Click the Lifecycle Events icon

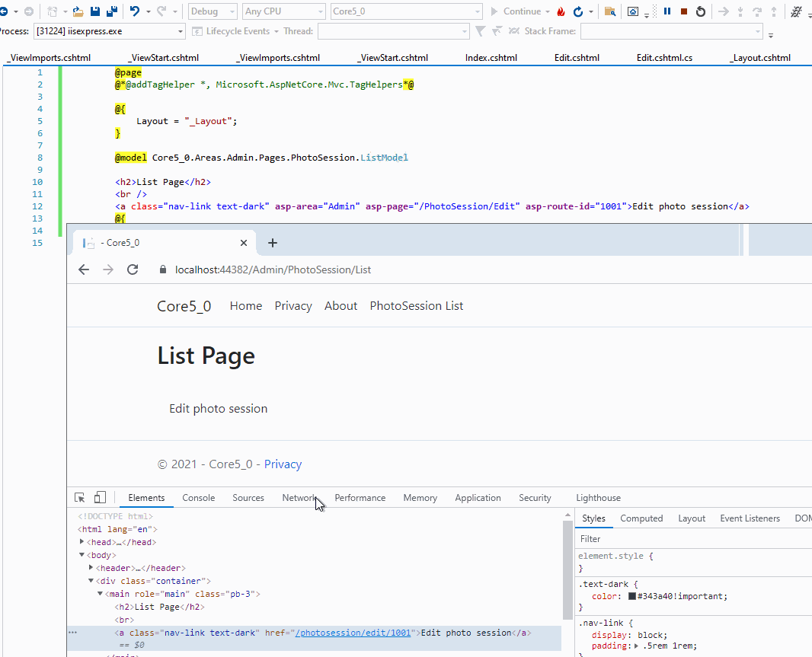197,31
